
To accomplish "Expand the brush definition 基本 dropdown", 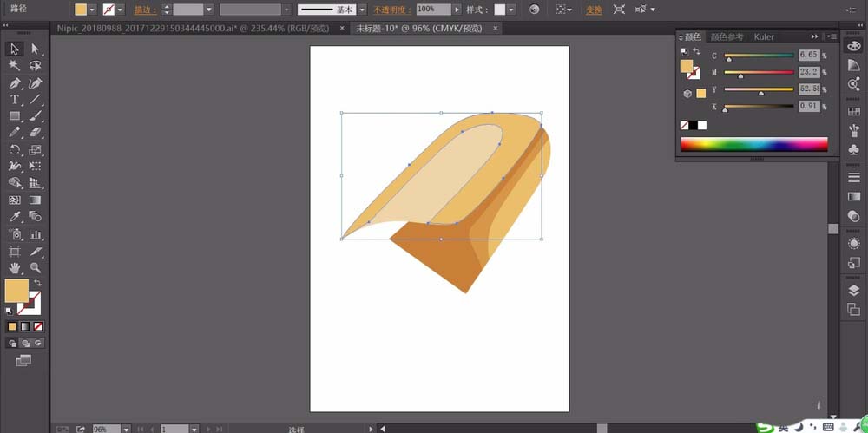I will (x=361, y=10).
